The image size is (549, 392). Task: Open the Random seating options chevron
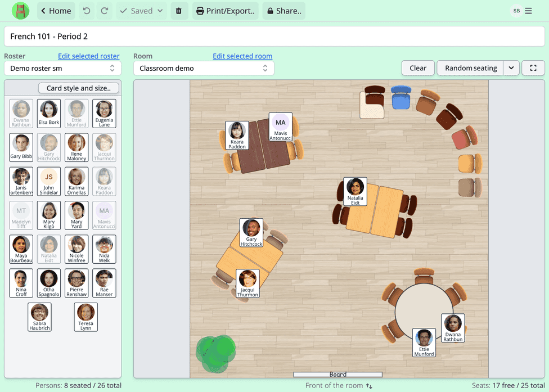pos(511,67)
